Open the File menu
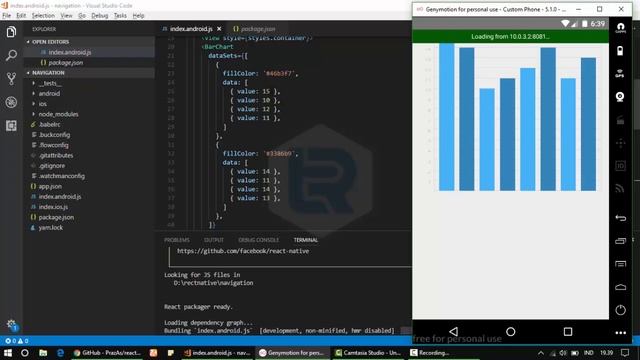Viewport: 640px width, 360px height. (7, 16)
